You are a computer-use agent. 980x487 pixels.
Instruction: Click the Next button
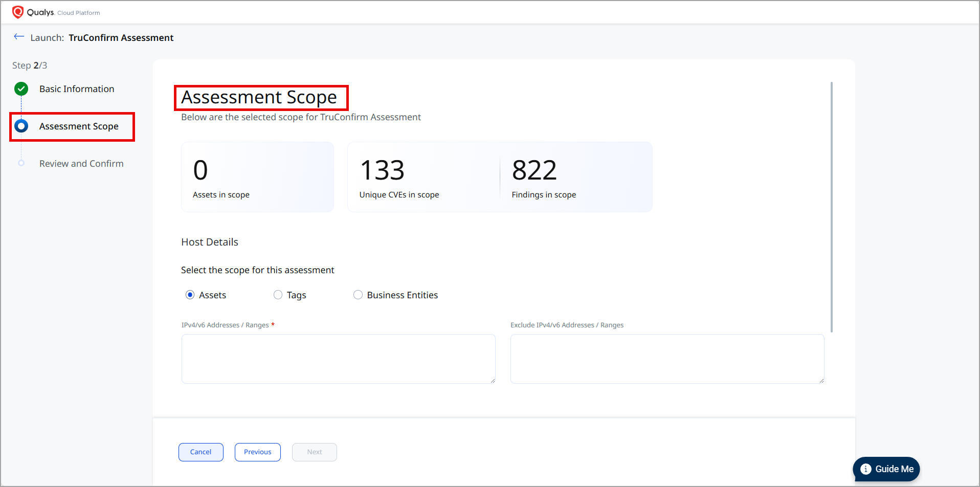pos(314,452)
